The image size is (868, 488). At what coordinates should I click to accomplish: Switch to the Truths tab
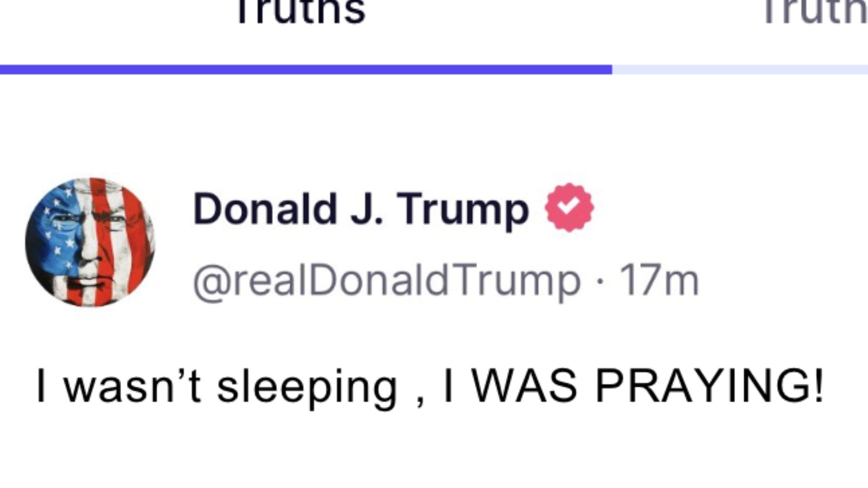[301, 12]
